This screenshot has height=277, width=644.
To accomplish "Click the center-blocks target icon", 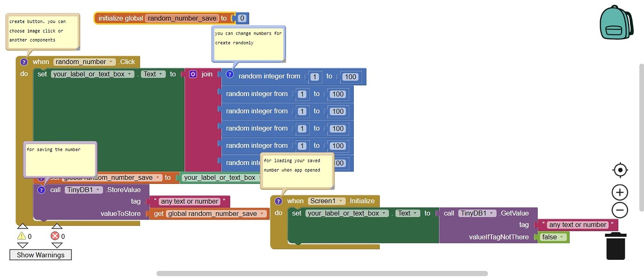I will click(x=619, y=170).
